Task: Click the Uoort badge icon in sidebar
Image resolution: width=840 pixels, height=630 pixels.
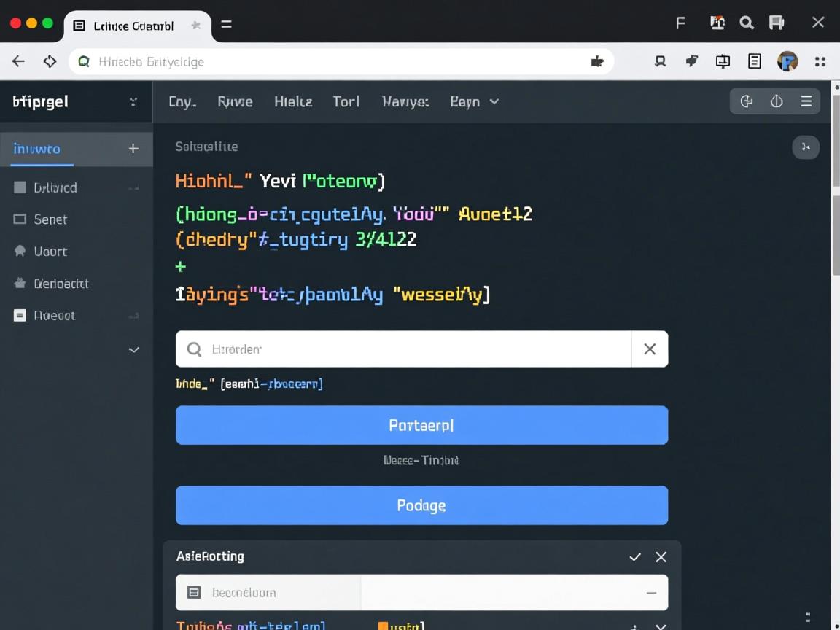Action: tap(20, 252)
